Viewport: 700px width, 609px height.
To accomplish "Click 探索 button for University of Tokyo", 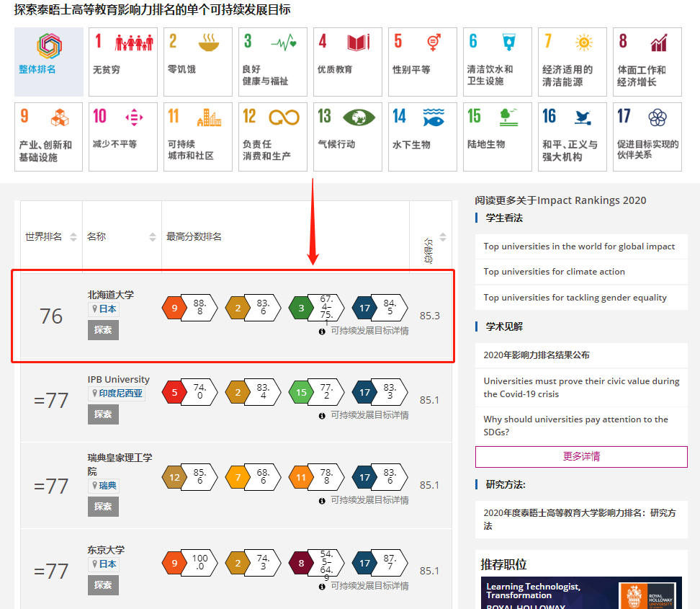I will (x=103, y=585).
